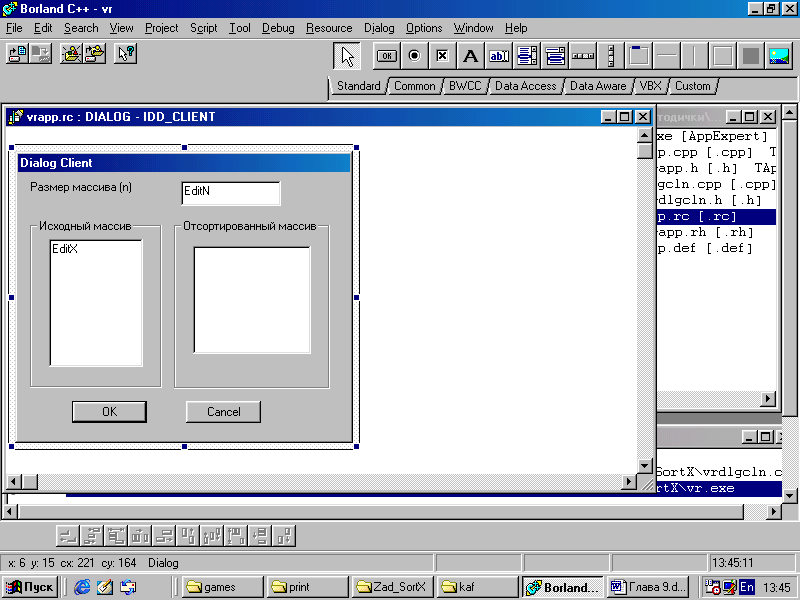Open the Пуск start button
The height and width of the screenshot is (600, 800).
pyautogui.click(x=30, y=587)
